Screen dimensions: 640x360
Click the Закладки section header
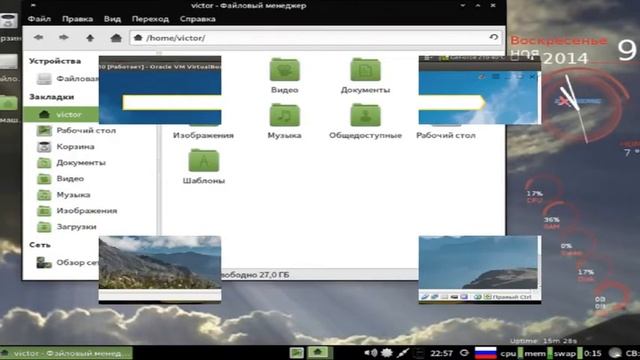click(51, 97)
